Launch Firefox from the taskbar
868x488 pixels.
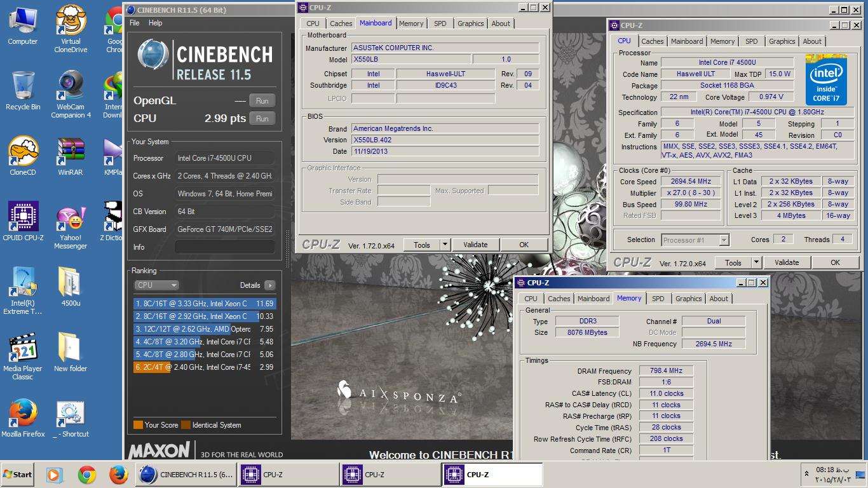point(119,475)
